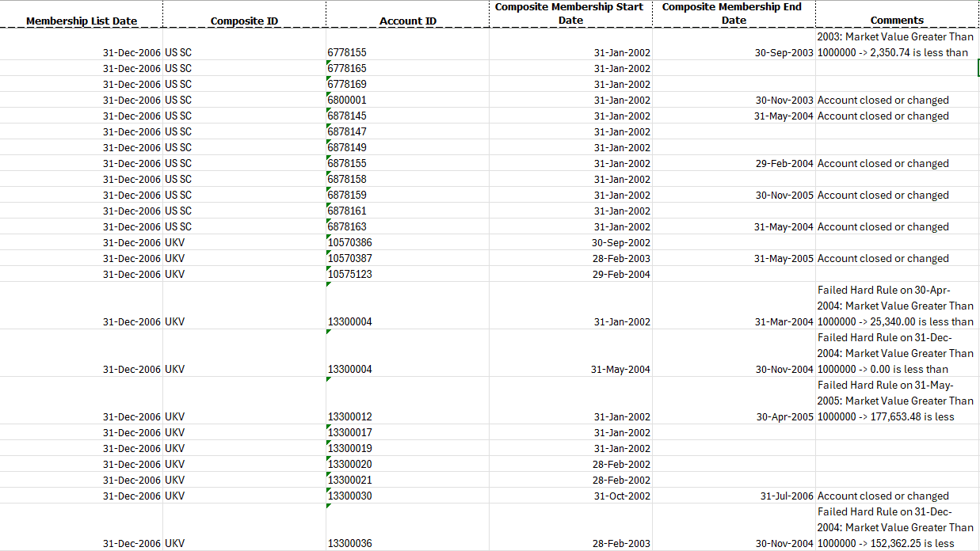Select the Membership List Date column header
Image resolution: width=980 pixels, height=551 pixels.
click(x=82, y=21)
